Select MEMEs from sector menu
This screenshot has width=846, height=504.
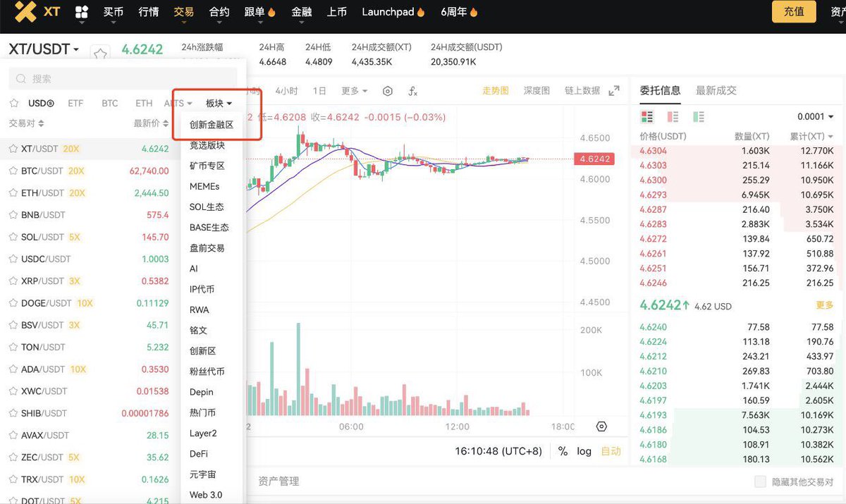click(x=204, y=186)
